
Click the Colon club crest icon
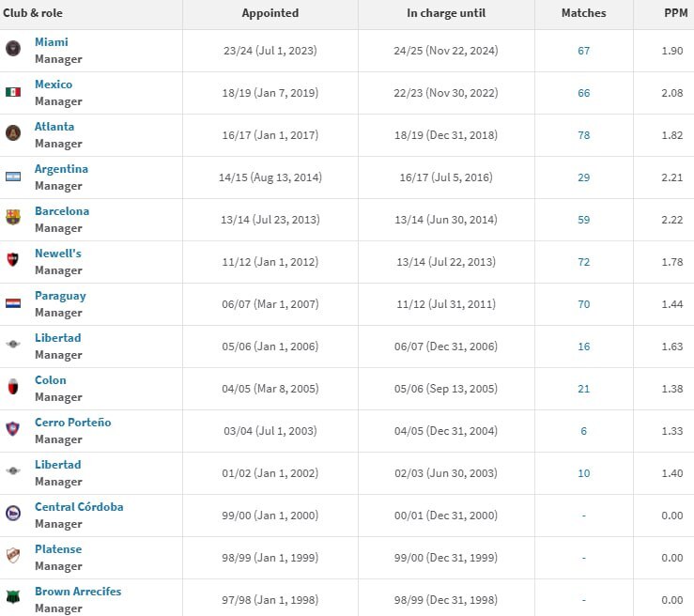pos(13,387)
